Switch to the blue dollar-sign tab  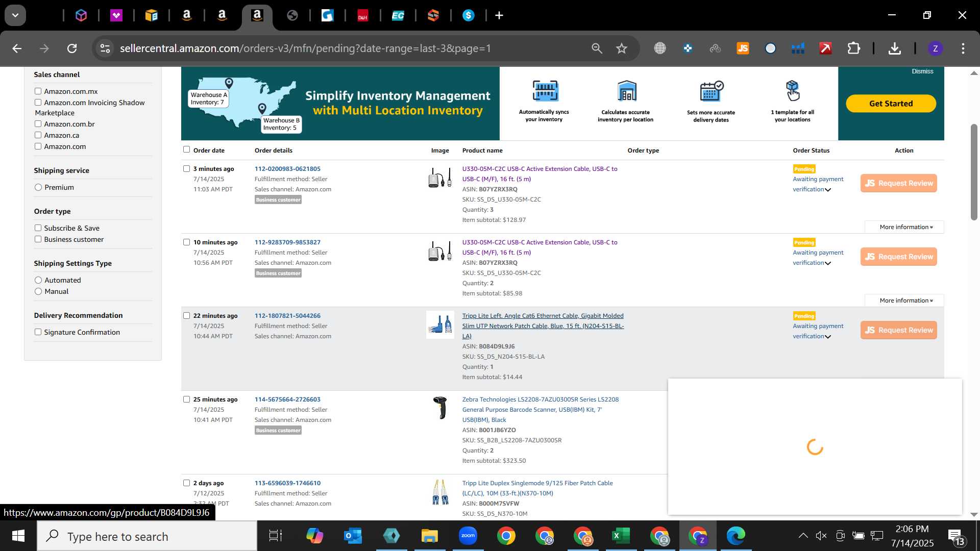coord(469,16)
